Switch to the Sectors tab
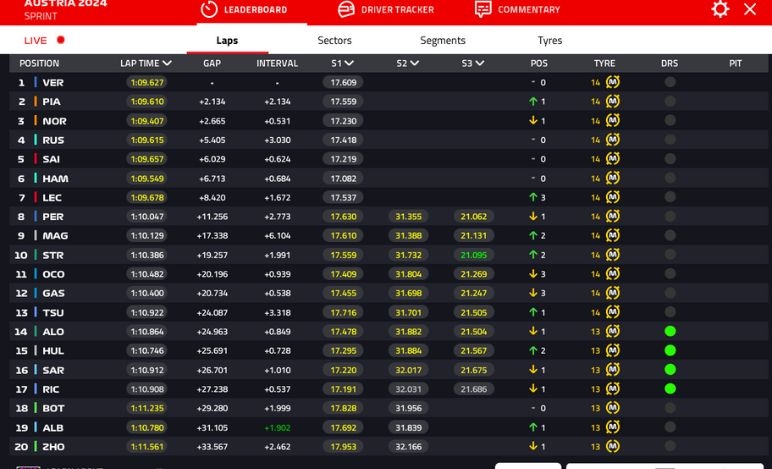This screenshot has height=469, width=772. 334,41
